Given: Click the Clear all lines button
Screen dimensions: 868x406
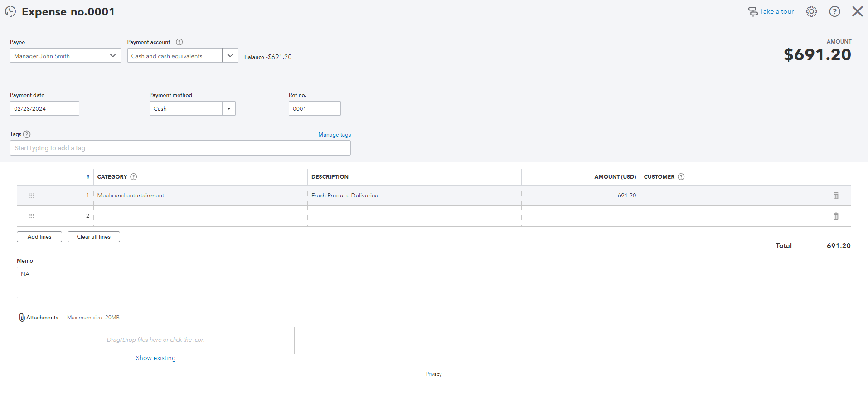Looking at the screenshot, I should pos(94,237).
